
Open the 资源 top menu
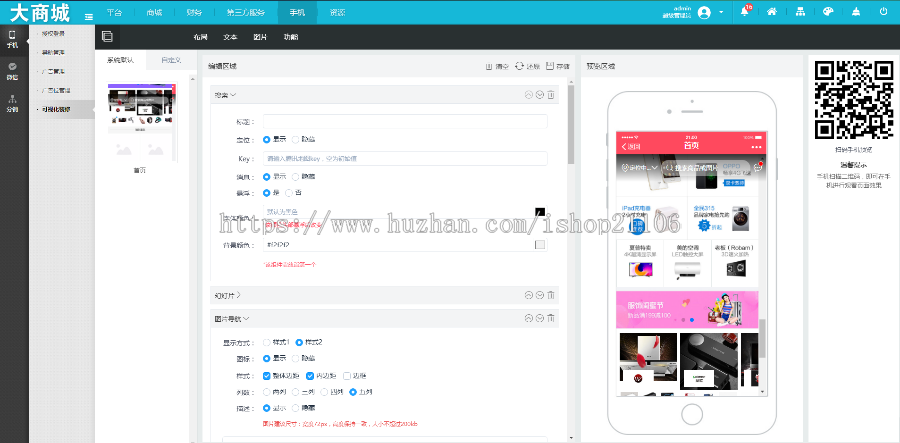[338, 12]
